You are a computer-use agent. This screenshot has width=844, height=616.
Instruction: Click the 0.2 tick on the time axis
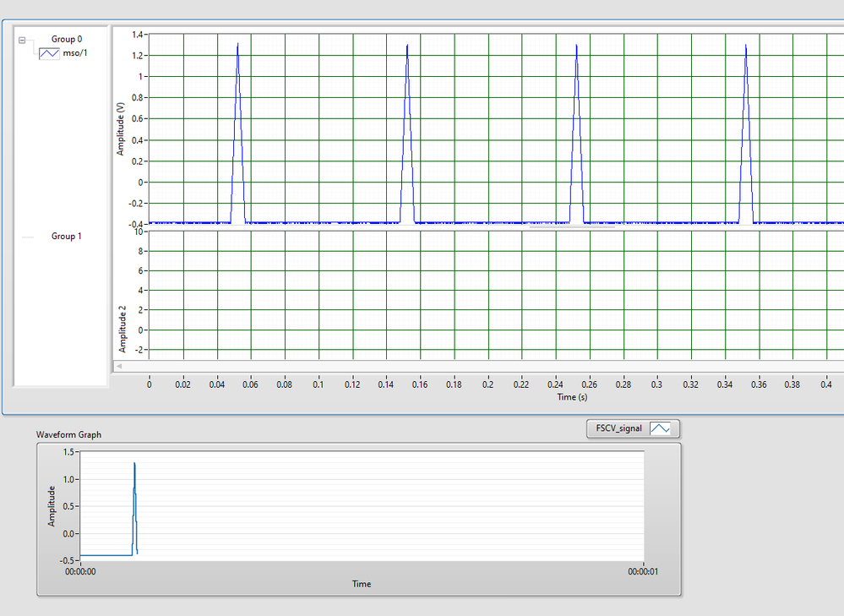(488, 384)
